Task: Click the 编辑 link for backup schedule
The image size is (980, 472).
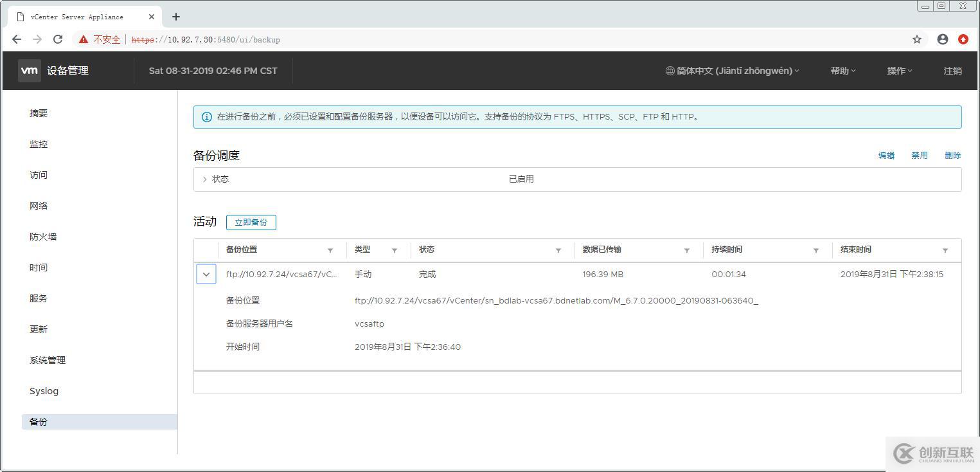Action: point(886,155)
